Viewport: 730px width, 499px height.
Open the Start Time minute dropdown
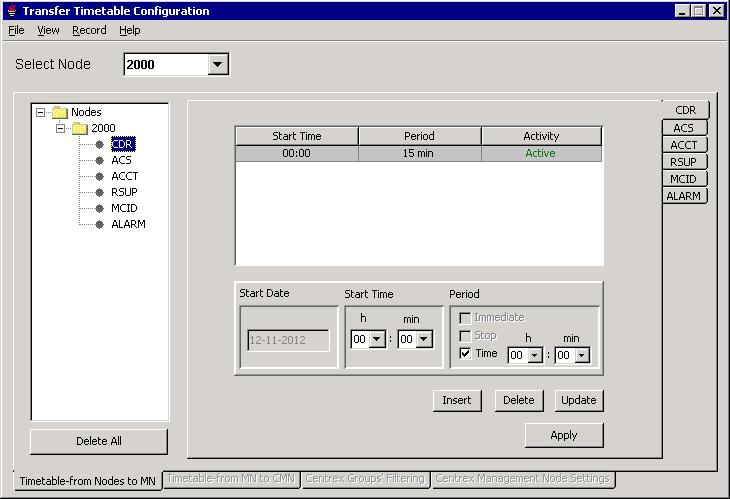click(x=424, y=339)
